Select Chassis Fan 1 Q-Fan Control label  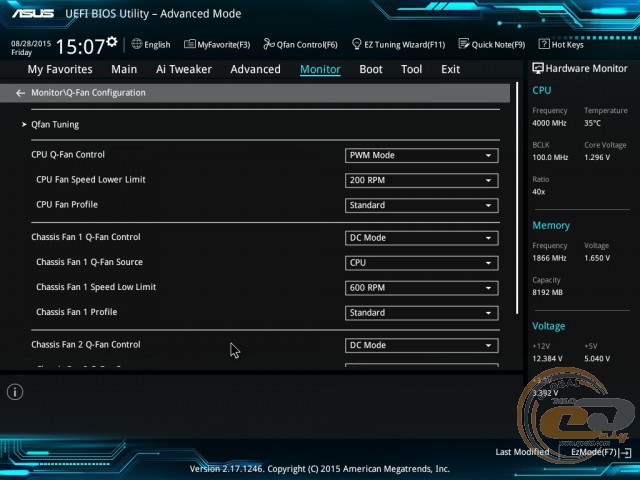(86, 237)
